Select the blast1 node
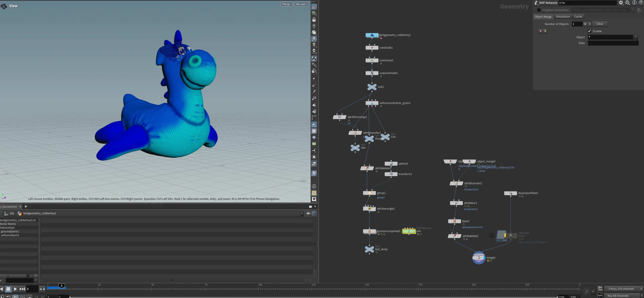644x298 pixels. [454, 221]
